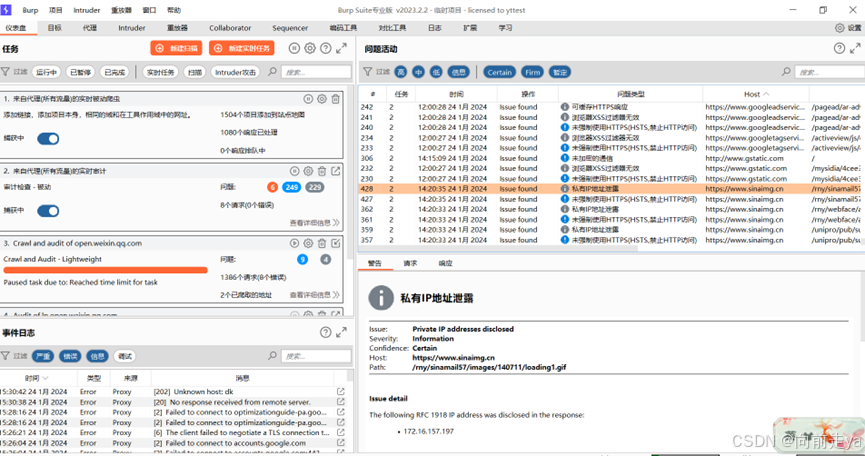865x456 pixels.
Task: Click the blue 249 issues badge in task 2
Action: tap(292, 187)
